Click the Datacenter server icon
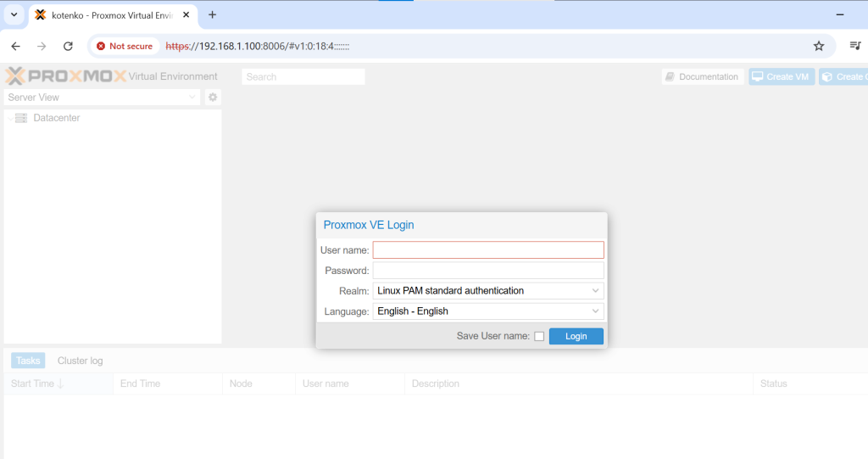The image size is (868, 459). [21, 118]
